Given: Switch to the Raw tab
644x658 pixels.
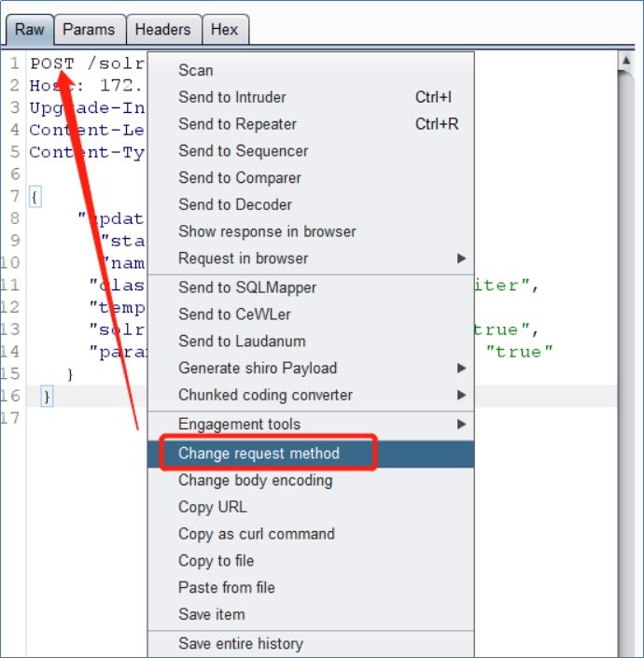Looking at the screenshot, I should [x=29, y=30].
